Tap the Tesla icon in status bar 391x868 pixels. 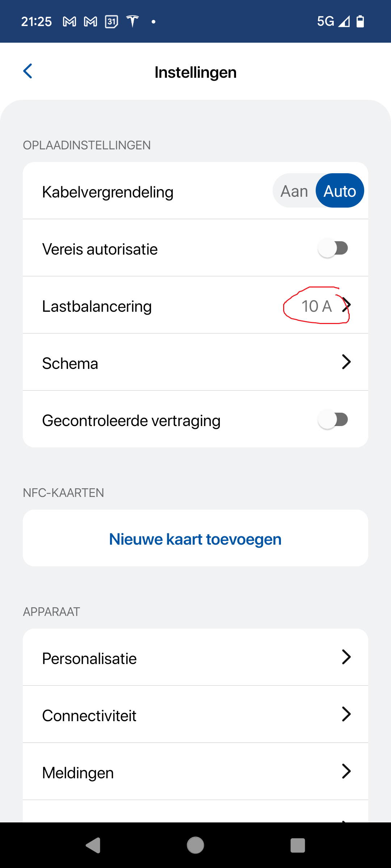coord(133,22)
